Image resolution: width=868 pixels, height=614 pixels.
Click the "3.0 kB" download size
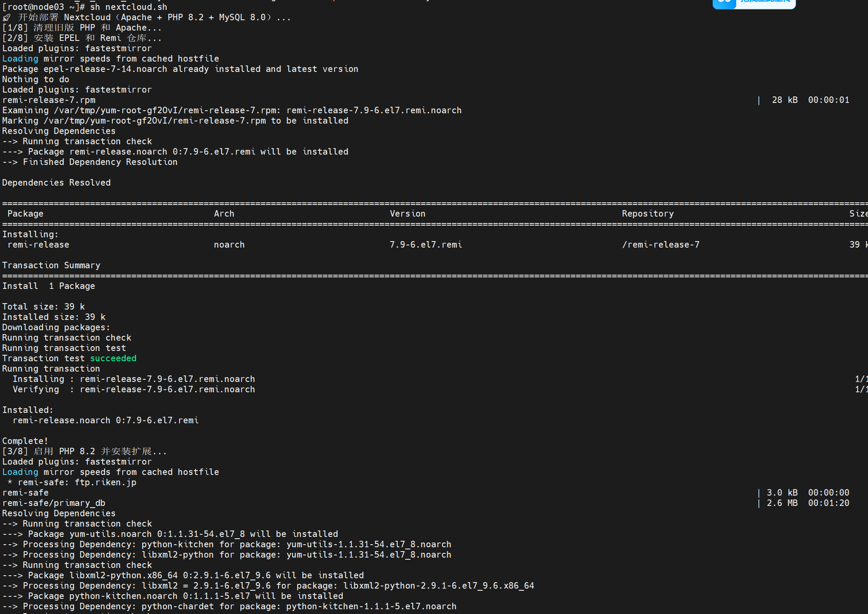coord(782,493)
